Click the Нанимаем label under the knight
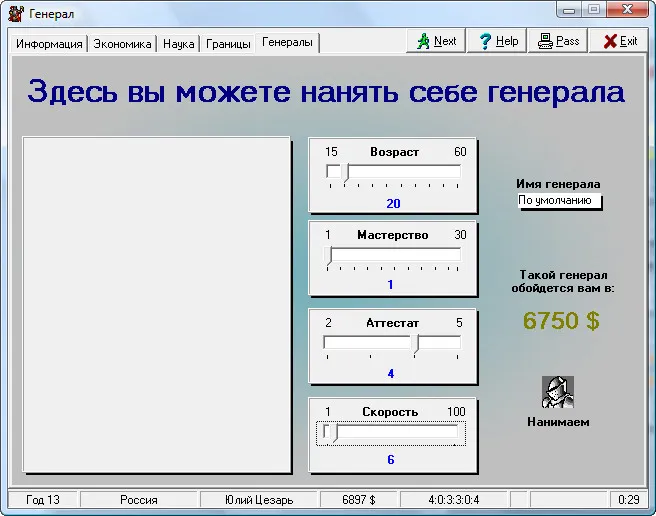This screenshot has height=516, width=656. click(558, 422)
